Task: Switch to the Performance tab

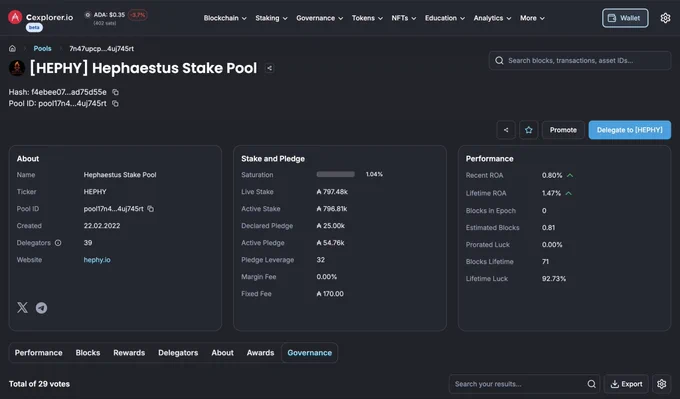Action: click(x=39, y=353)
